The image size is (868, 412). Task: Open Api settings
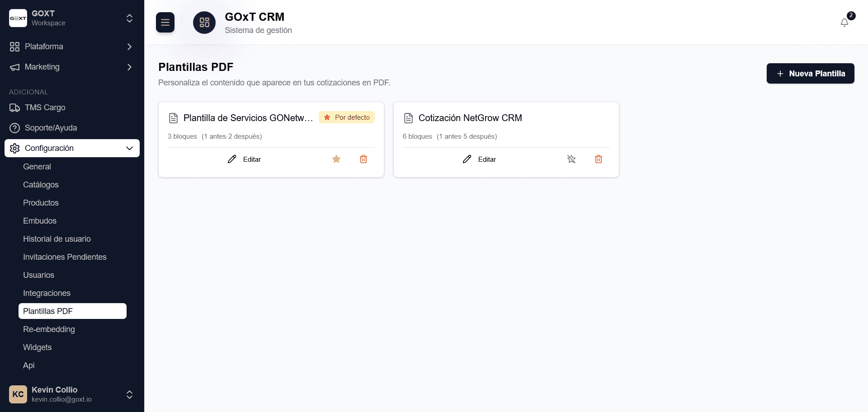pos(72,365)
